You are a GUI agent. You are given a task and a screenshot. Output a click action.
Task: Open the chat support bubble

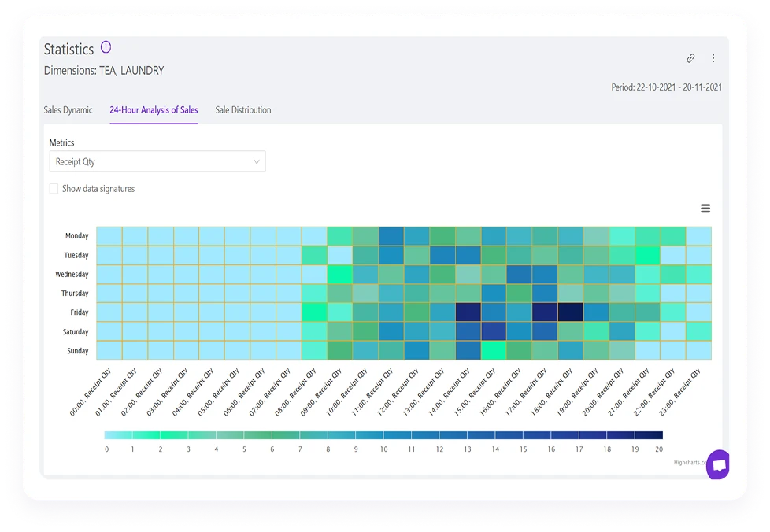click(718, 464)
